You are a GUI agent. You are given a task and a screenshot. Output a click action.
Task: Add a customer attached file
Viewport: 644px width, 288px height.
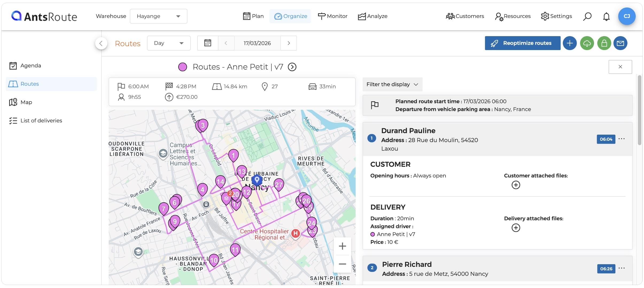[516, 185]
